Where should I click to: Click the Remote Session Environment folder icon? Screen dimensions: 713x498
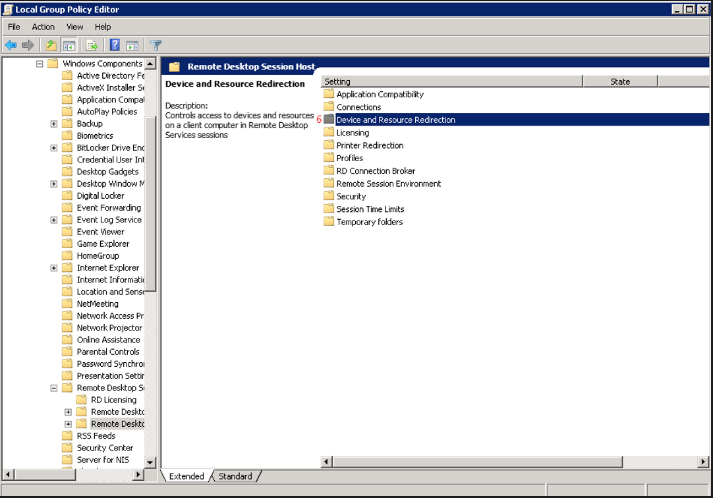[329, 183]
